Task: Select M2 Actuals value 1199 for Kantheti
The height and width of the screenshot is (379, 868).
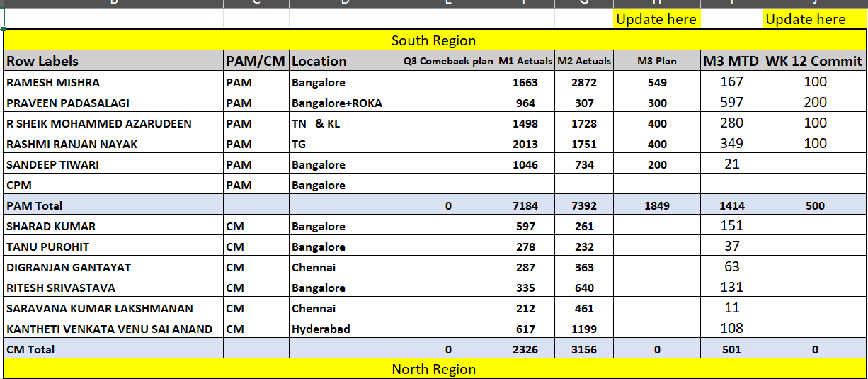Action: point(583,329)
